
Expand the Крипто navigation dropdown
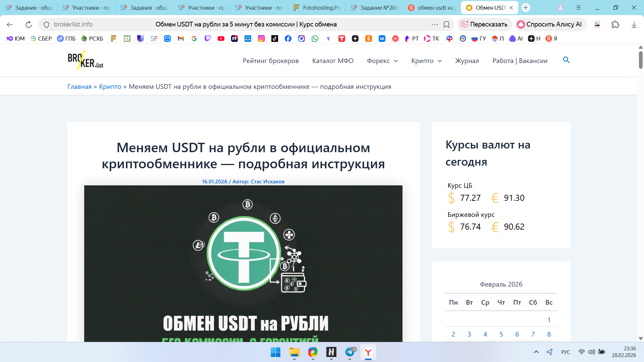click(426, 61)
